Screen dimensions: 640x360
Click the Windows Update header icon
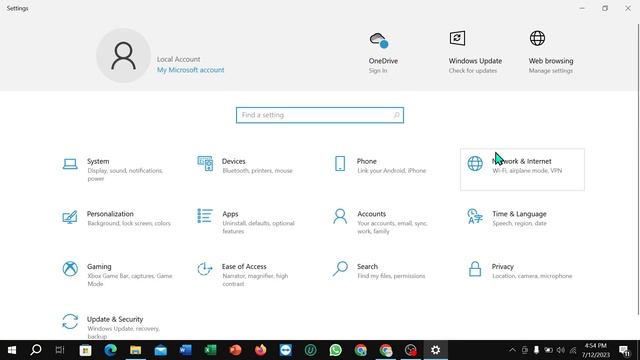[x=457, y=38]
